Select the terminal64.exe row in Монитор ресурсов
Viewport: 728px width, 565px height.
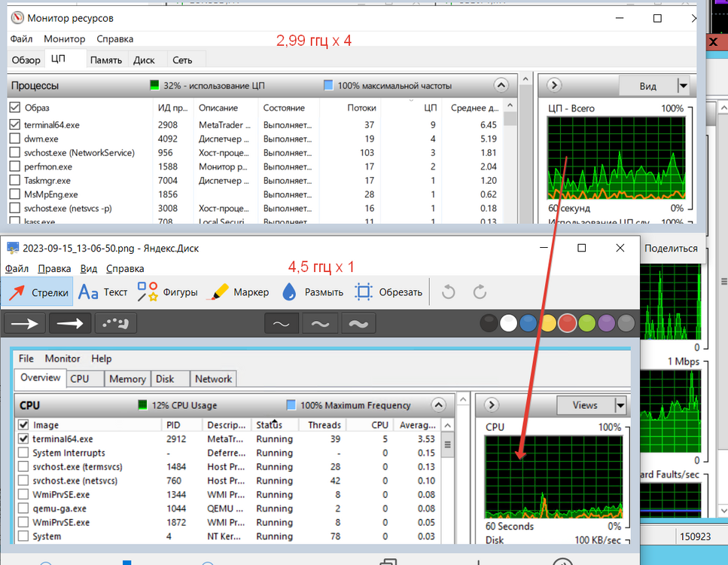pos(257,124)
